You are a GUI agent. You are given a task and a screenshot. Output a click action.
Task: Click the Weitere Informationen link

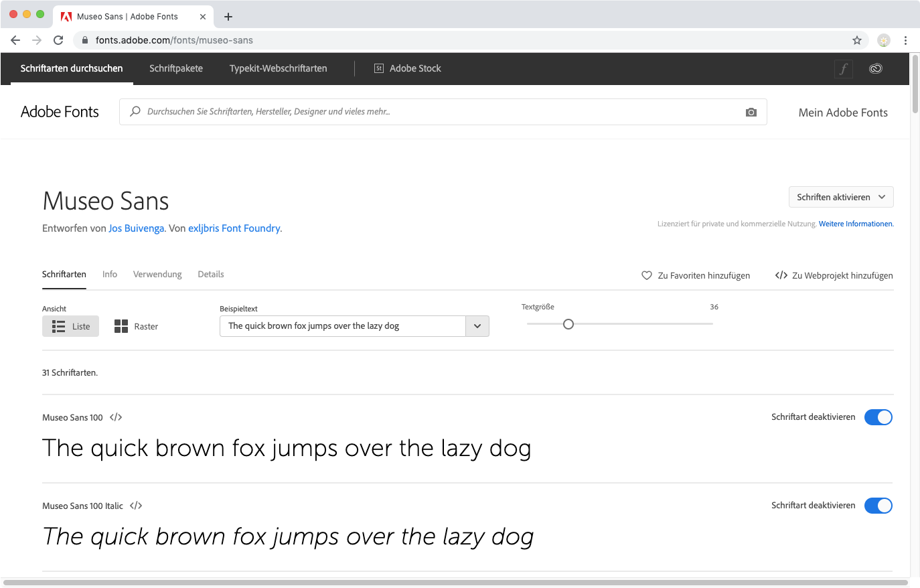(856, 224)
